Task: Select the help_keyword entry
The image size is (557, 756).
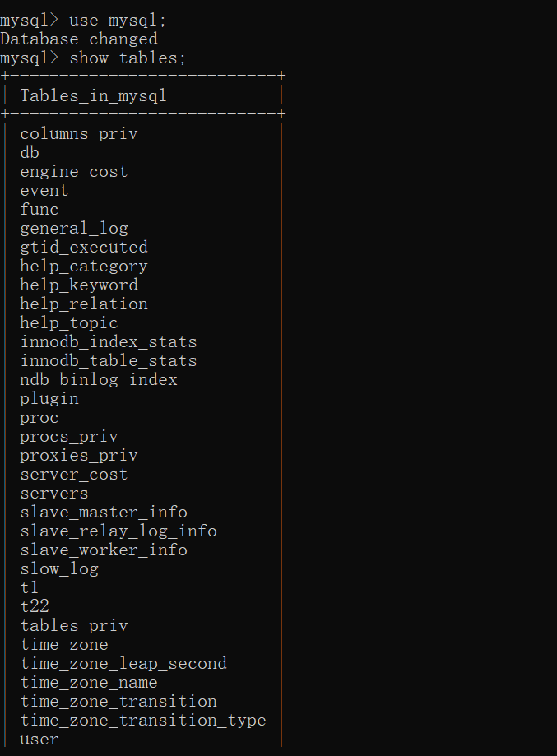Action: click(x=78, y=285)
